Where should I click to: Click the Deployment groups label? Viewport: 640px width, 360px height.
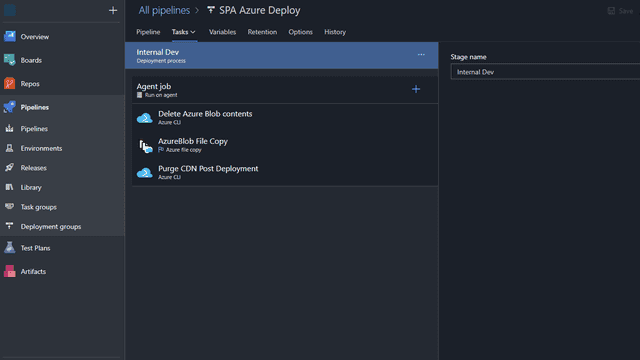51,227
